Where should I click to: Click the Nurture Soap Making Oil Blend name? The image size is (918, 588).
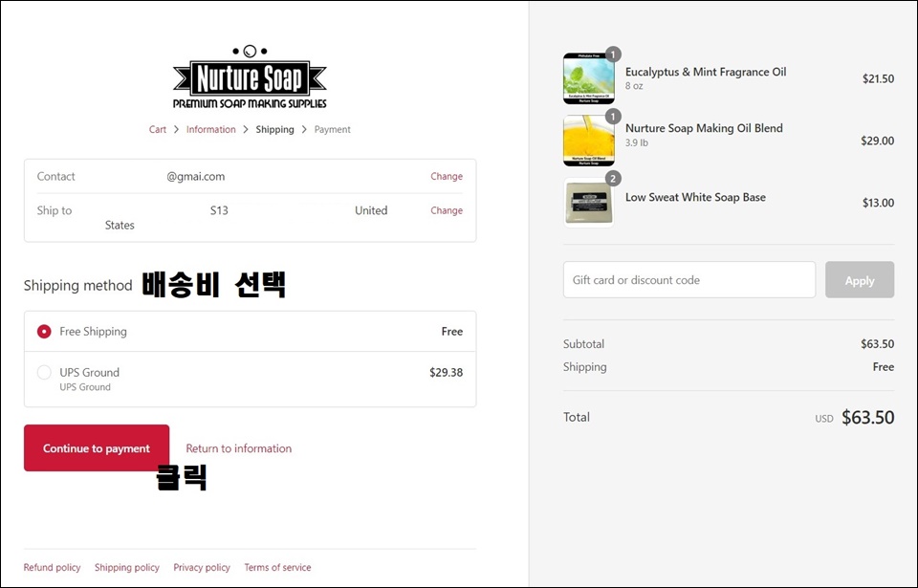click(704, 128)
